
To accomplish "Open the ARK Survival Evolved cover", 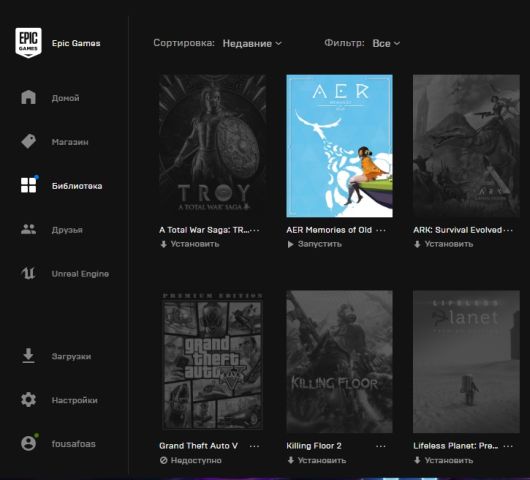I will click(466, 146).
